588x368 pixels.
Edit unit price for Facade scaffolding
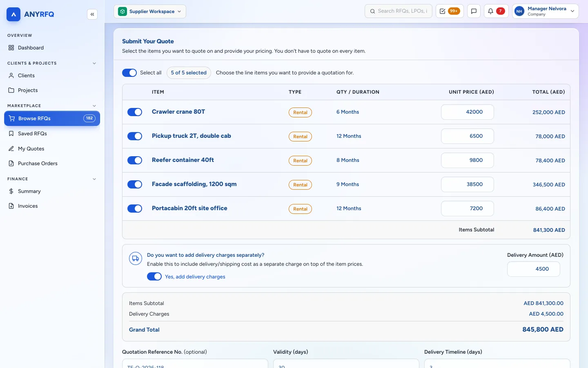(x=468, y=184)
